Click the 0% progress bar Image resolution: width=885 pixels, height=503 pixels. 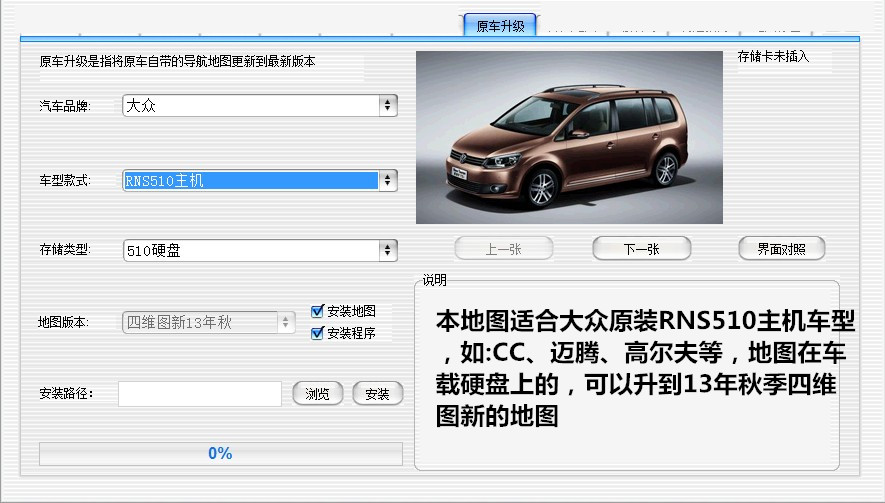[x=221, y=453]
